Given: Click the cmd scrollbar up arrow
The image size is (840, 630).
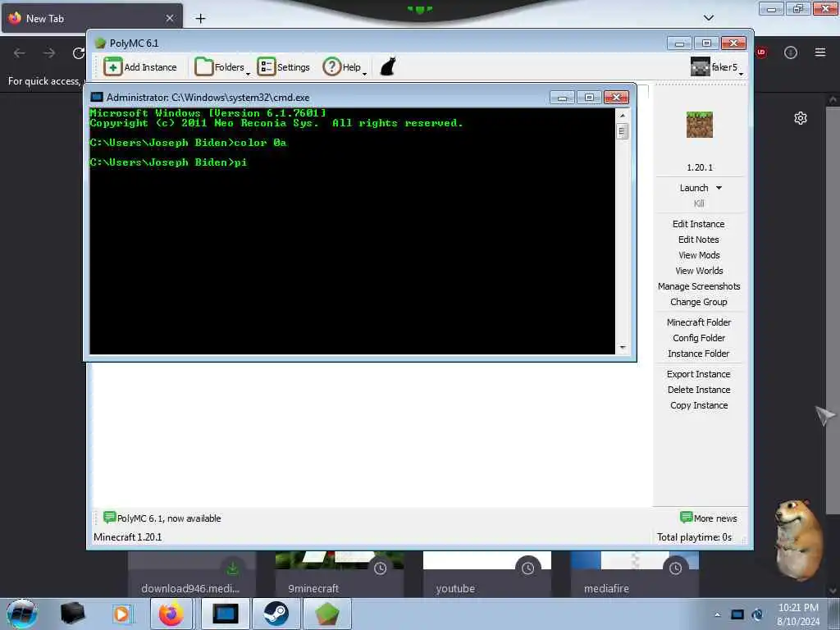Looking at the screenshot, I should point(622,115).
